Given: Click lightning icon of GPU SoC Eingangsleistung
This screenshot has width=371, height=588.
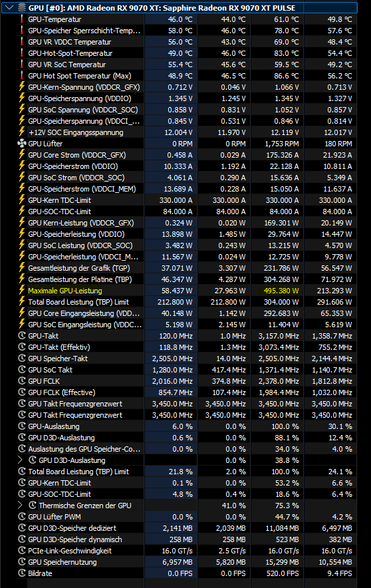Looking at the screenshot, I should pos(22,325).
